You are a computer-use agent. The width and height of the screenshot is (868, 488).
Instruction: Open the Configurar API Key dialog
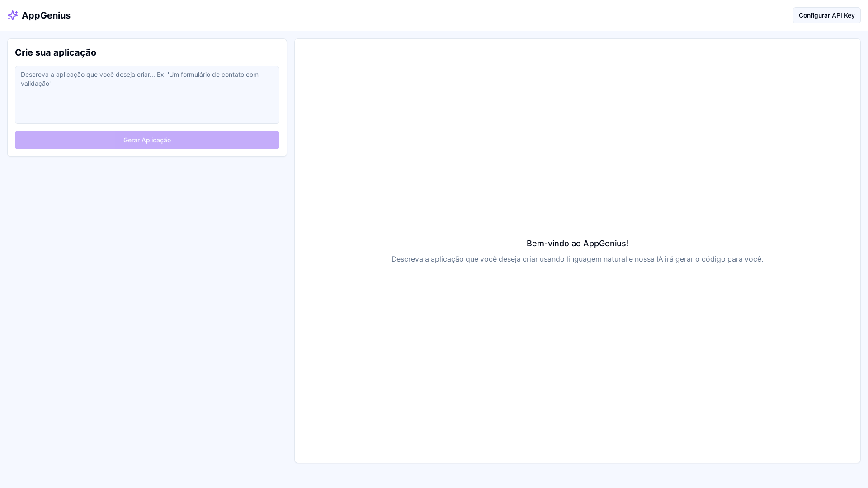click(826, 15)
